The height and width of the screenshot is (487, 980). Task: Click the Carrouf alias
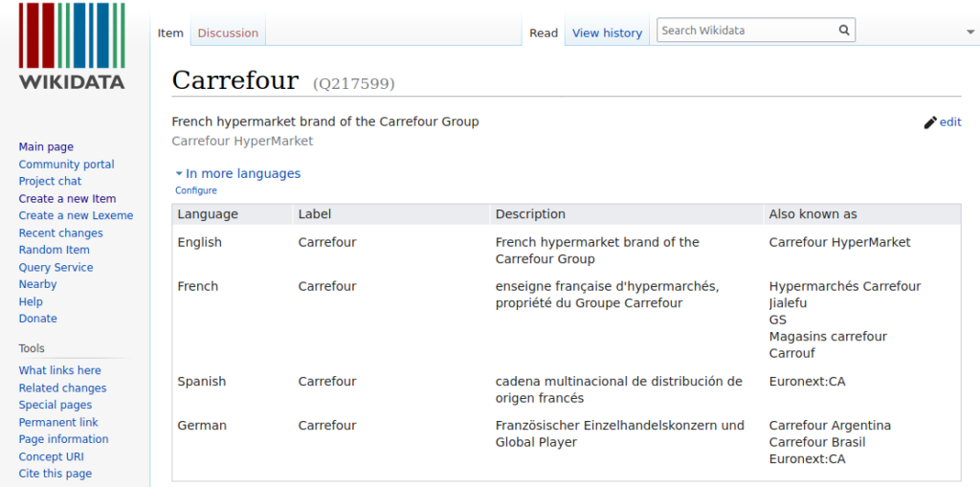(x=791, y=354)
